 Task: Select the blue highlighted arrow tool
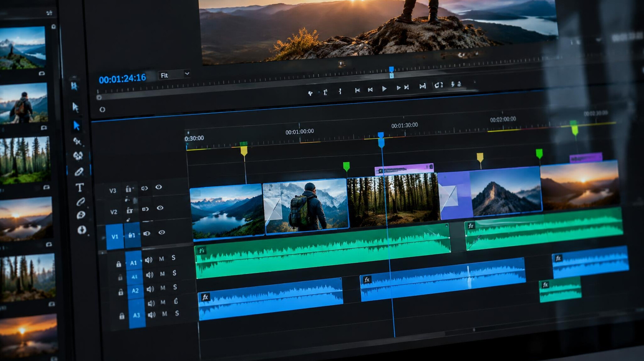[x=76, y=125]
